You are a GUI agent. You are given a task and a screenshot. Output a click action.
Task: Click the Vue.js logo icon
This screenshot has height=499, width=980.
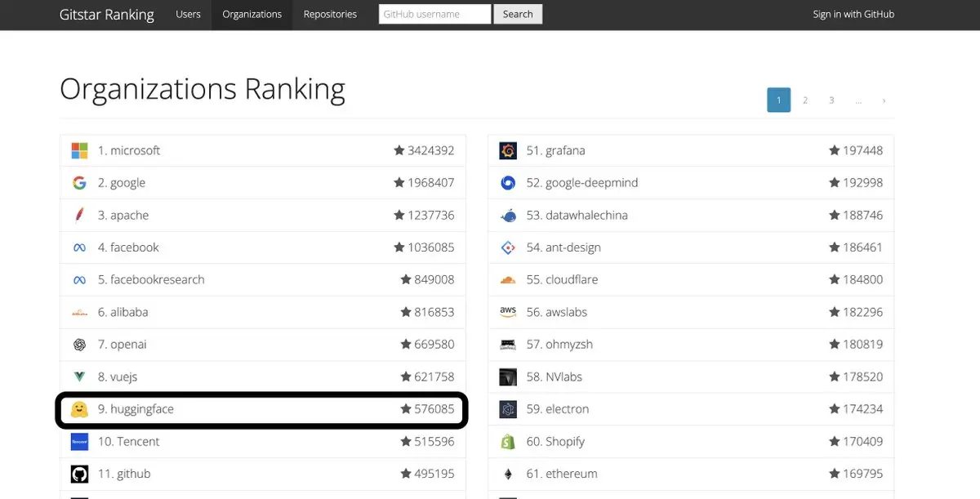click(79, 376)
